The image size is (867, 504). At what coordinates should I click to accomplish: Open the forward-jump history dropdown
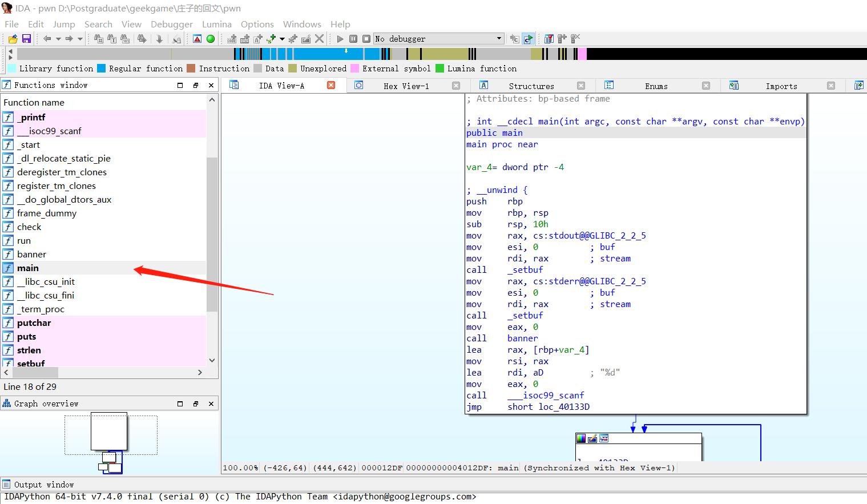pyautogui.click(x=80, y=39)
